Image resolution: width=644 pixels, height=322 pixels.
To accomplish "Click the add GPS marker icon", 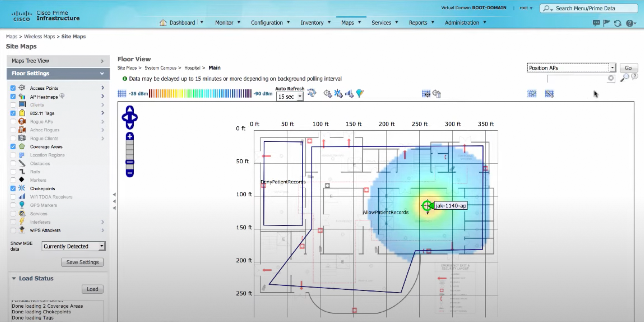I will pyautogui.click(x=360, y=93).
